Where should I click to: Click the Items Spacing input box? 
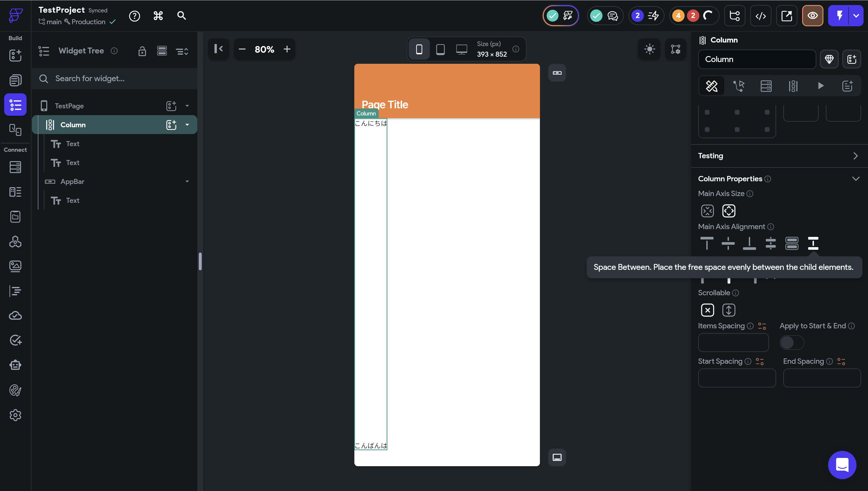[733, 342]
